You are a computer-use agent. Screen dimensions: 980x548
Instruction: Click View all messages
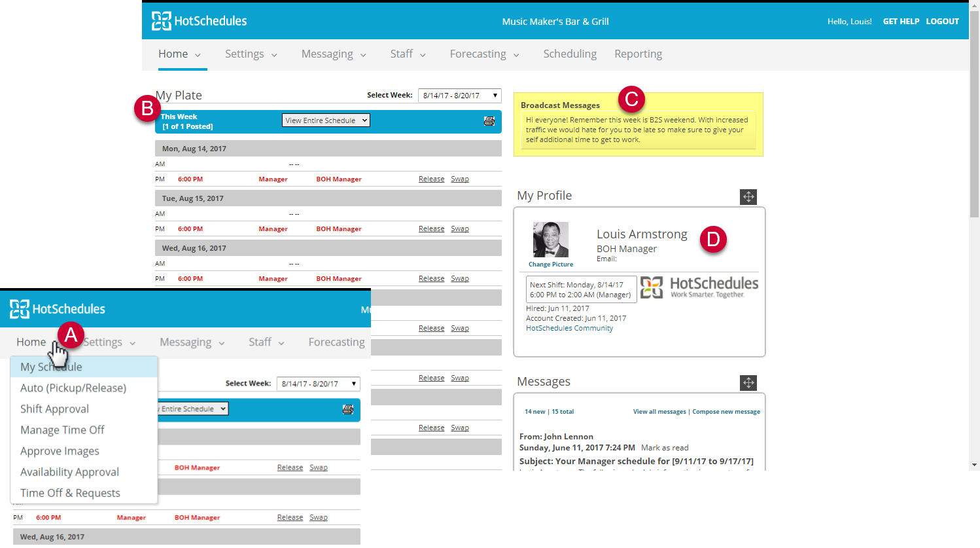tap(659, 412)
